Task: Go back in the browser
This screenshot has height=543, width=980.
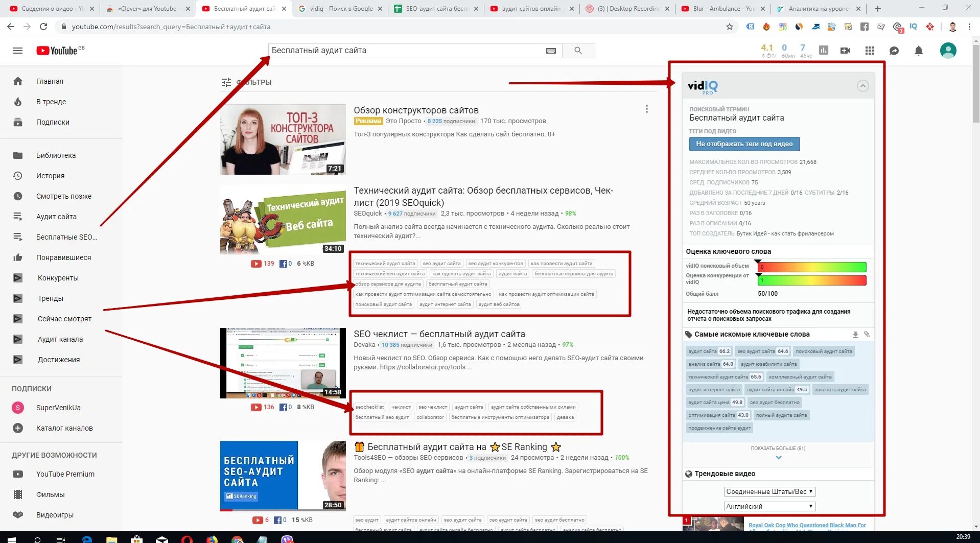Action: click(x=11, y=27)
